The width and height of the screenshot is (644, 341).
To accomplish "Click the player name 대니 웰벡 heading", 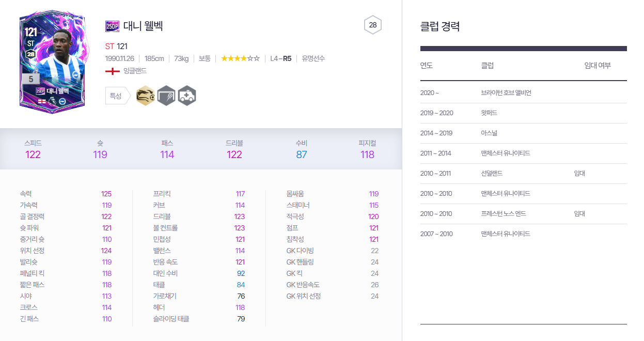I will coord(143,26).
